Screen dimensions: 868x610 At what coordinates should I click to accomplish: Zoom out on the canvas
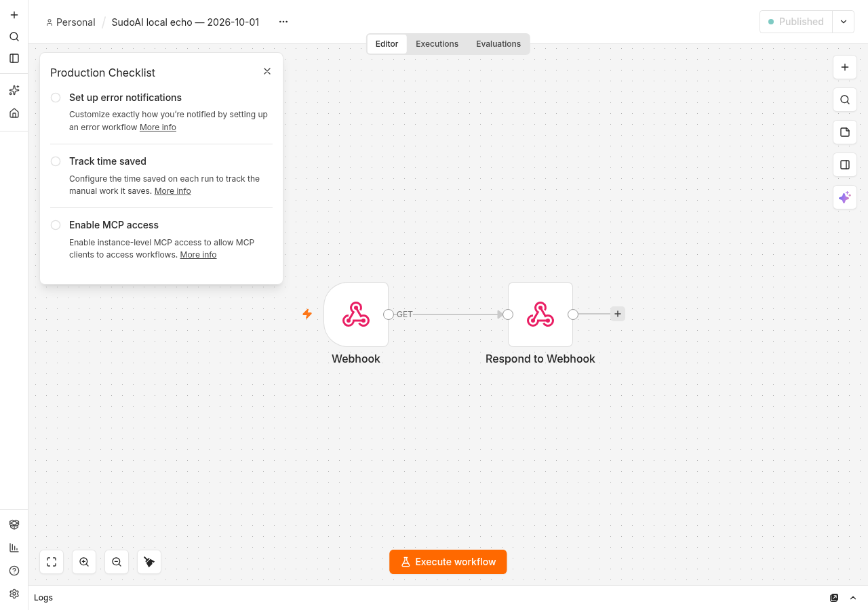(117, 562)
